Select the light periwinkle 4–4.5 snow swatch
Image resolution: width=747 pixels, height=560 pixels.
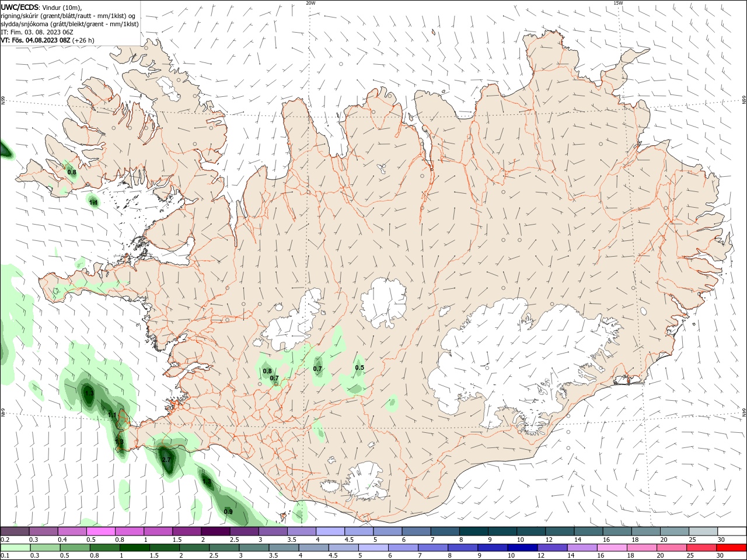330,531
